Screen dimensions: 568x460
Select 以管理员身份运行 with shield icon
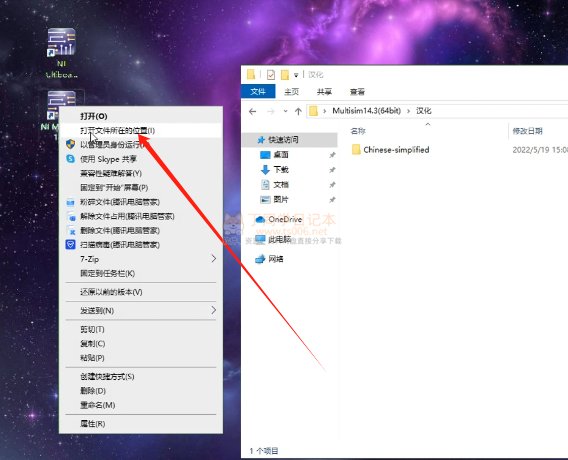tap(141, 145)
